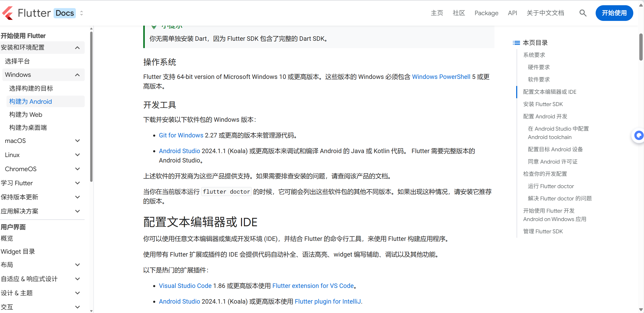Jump to 开始使用 Flutter 开发 Android 应用
The width and height of the screenshot is (644, 313).
[x=555, y=215]
